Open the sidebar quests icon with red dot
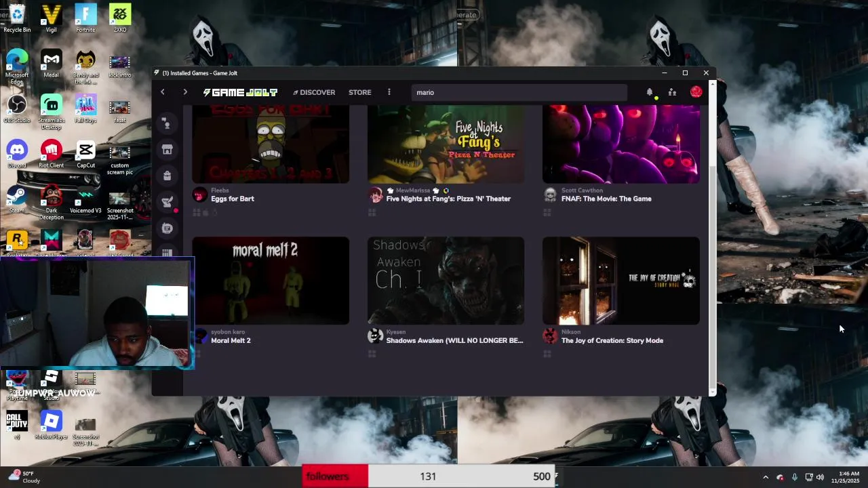Viewport: 868px width, 488px height. pos(167,202)
